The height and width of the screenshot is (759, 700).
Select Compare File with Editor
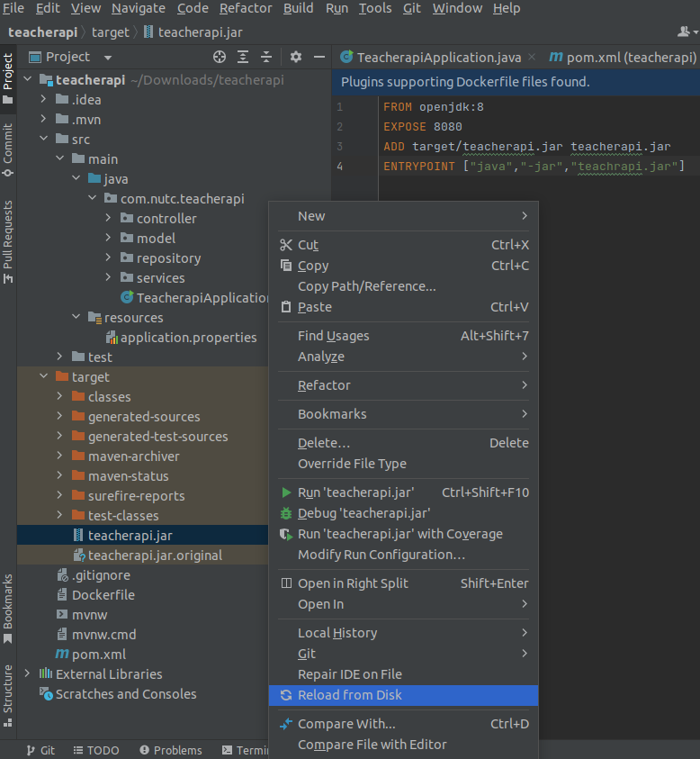point(403,745)
